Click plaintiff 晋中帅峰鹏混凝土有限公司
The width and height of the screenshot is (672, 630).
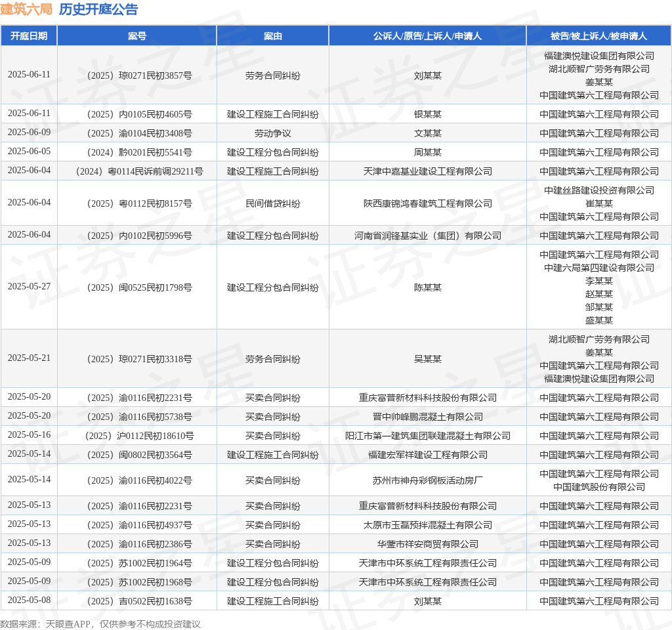(x=427, y=417)
